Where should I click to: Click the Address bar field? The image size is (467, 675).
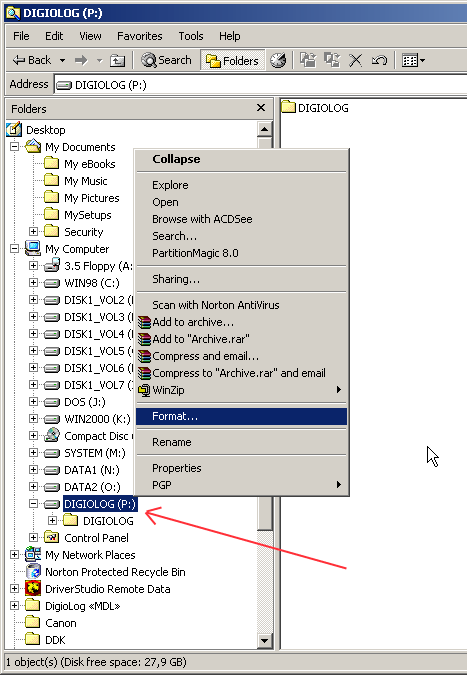(x=260, y=85)
